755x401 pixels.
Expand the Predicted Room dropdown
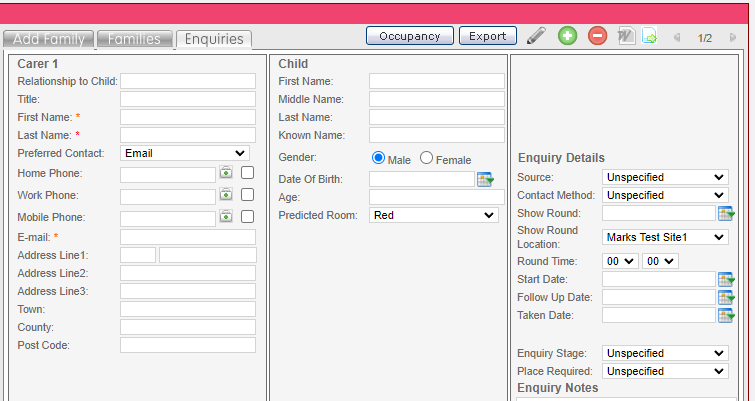coord(433,215)
